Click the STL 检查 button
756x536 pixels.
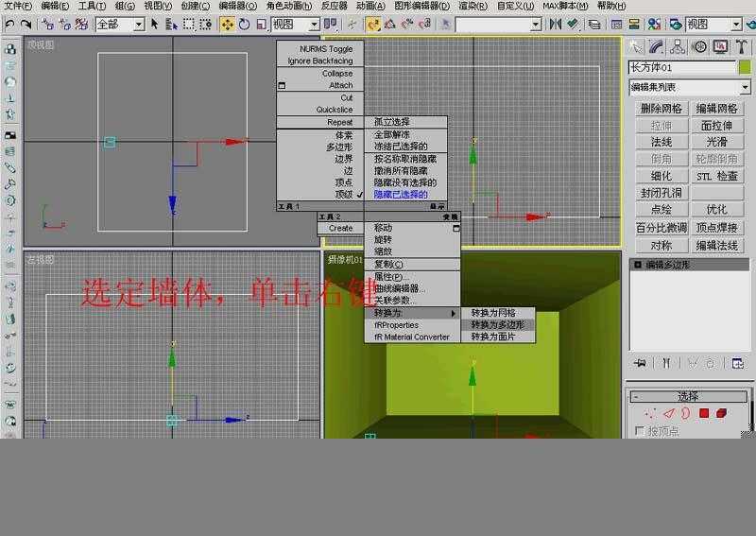pyautogui.click(x=716, y=176)
